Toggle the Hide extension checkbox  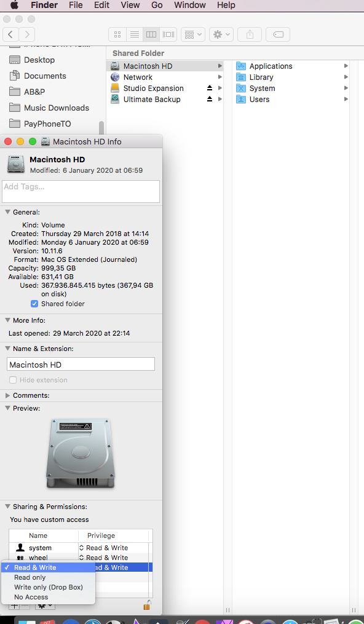coord(13,380)
